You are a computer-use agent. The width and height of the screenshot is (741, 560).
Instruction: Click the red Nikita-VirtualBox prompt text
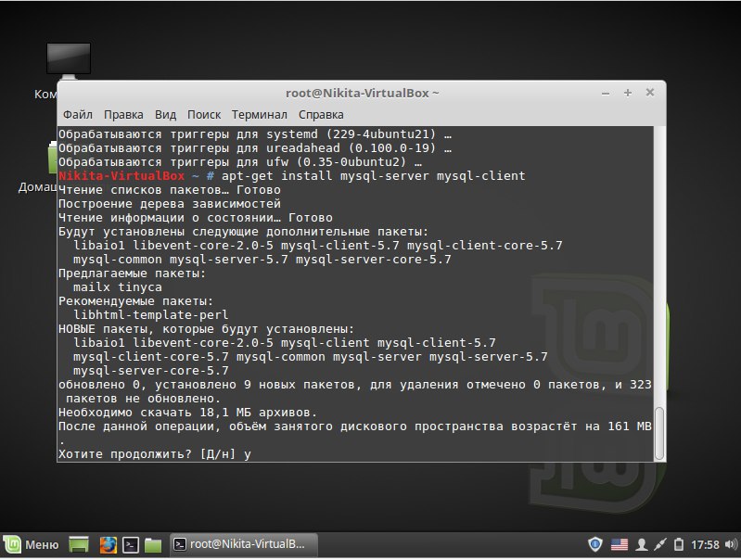click(121, 176)
